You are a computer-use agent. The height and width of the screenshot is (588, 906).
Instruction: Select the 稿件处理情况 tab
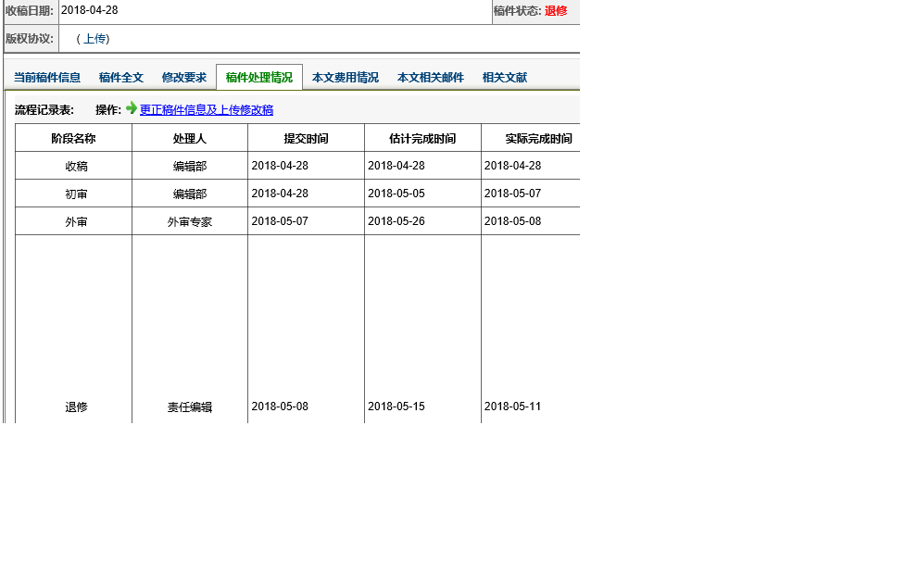pyautogui.click(x=259, y=78)
